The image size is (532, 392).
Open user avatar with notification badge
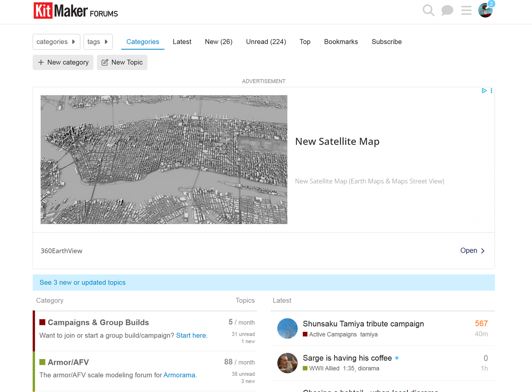click(485, 10)
